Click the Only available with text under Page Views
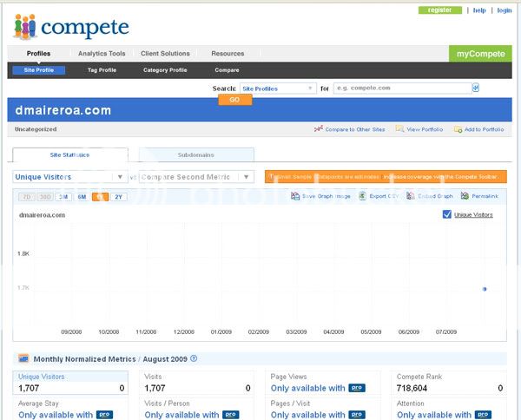Viewport: 521px width, 420px height. [x=308, y=388]
